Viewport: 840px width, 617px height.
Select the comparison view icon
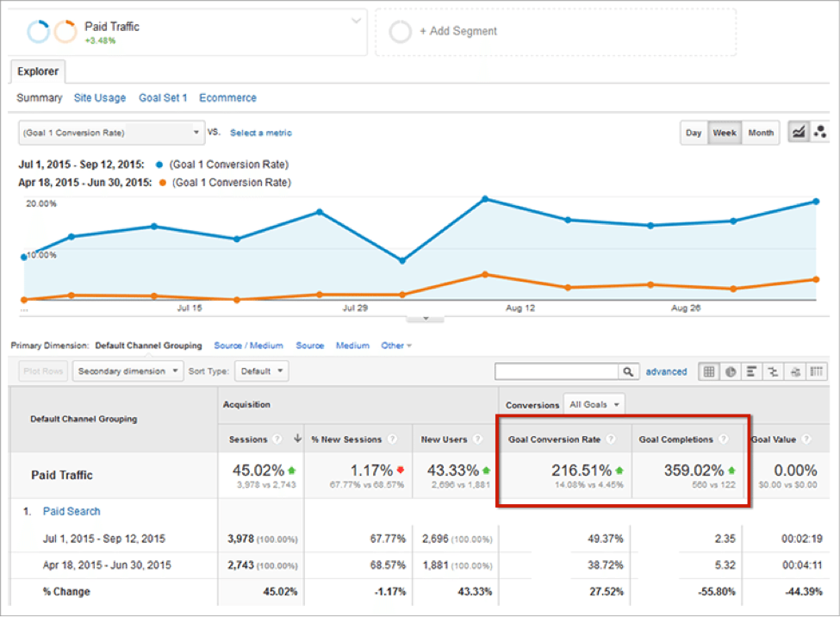(x=774, y=371)
